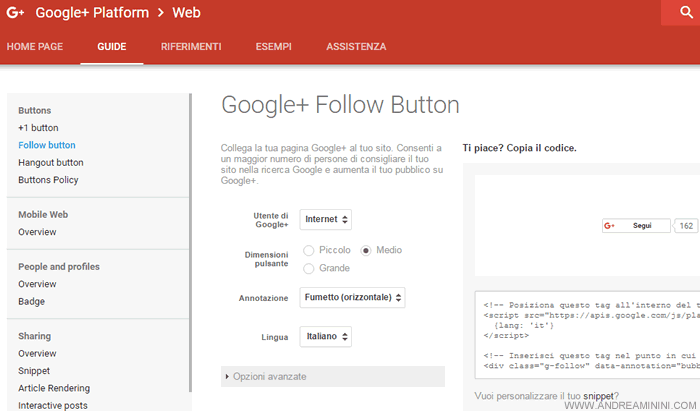Open Buttons Policy sidebar link
Screen dimensions: 700x411
(x=48, y=180)
